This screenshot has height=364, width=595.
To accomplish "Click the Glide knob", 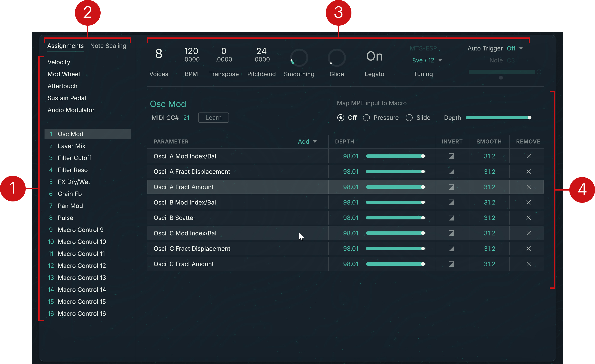I will 337,58.
